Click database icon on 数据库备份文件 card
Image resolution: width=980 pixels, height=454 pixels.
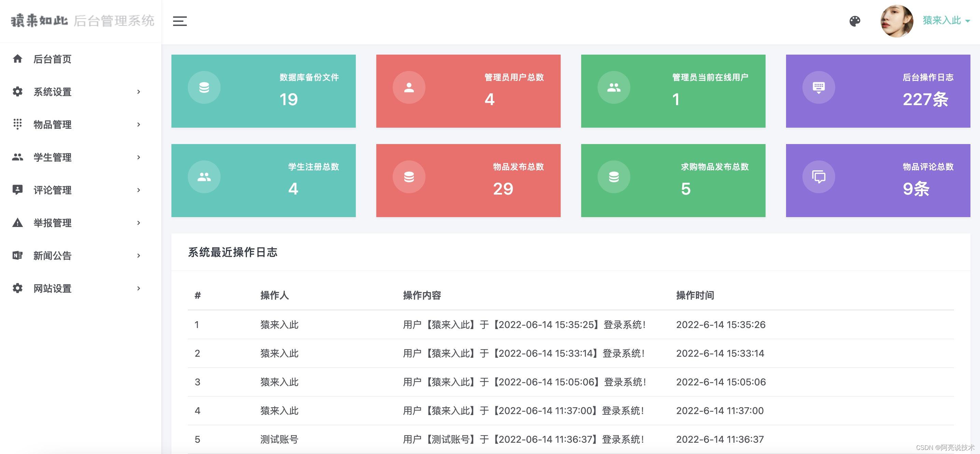[204, 87]
